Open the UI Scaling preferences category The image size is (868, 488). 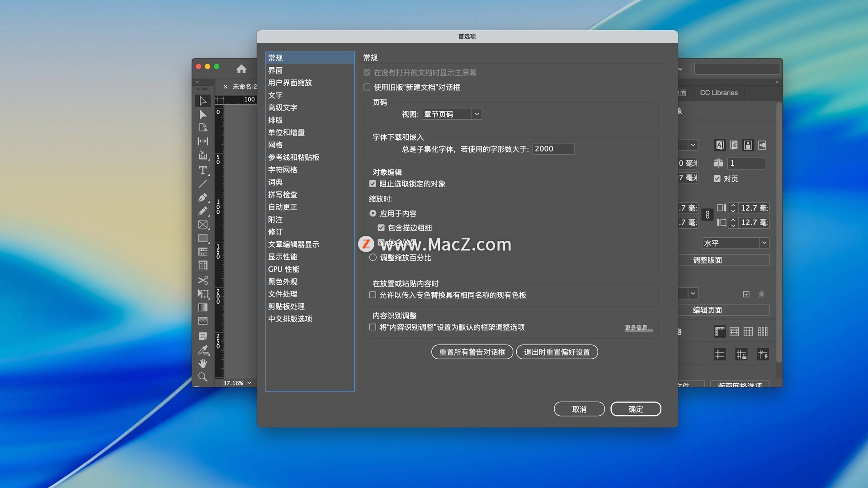(x=310, y=83)
